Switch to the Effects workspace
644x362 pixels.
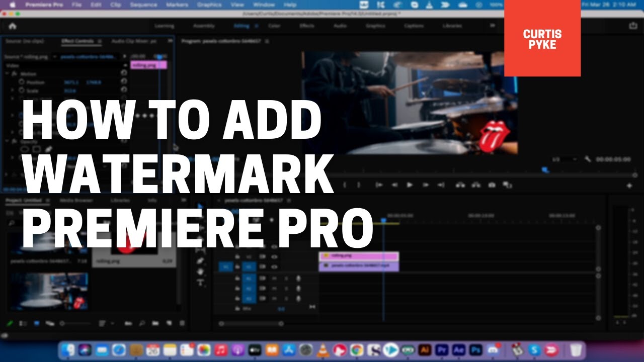click(307, 26)
